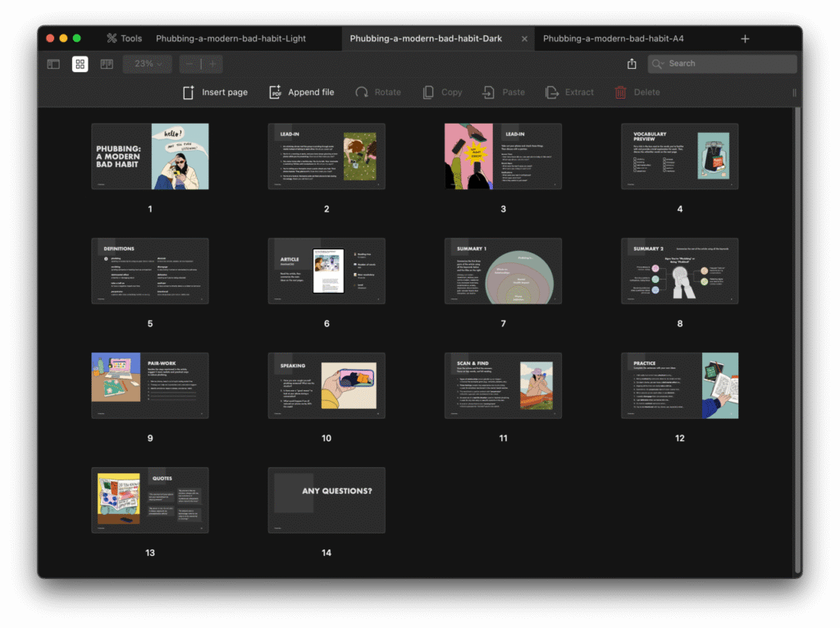
Task: Click the zoom out minus button
Action: [189, 64]
